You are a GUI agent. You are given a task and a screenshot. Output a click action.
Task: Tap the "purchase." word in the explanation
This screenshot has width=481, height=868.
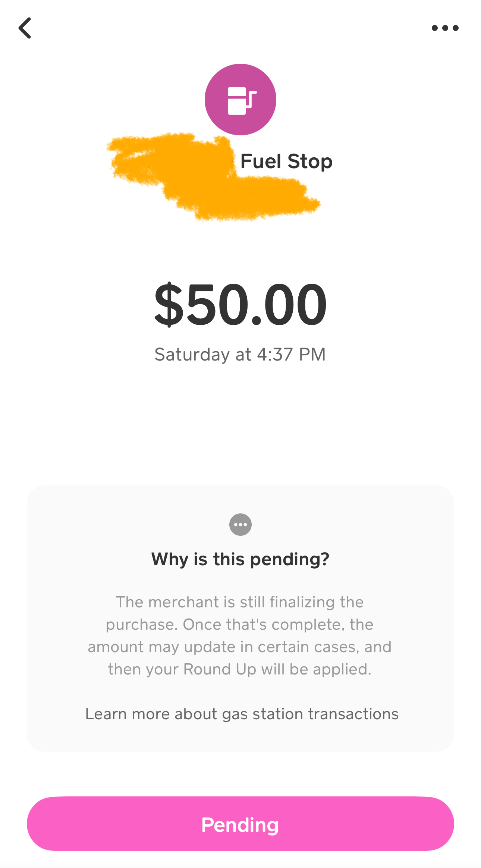point(142,625)
